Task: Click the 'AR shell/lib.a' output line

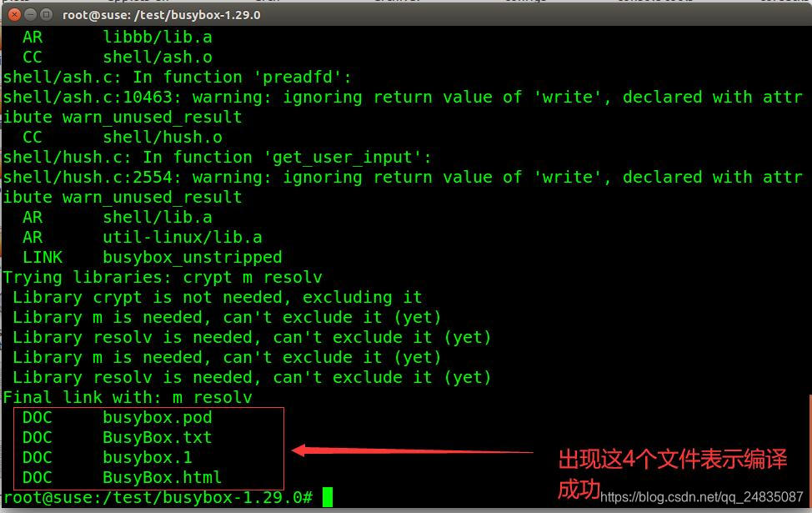Action: 117,218
